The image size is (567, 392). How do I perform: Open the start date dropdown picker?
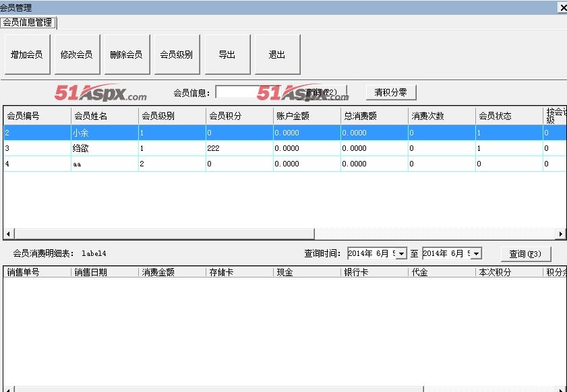click(401, 254)
